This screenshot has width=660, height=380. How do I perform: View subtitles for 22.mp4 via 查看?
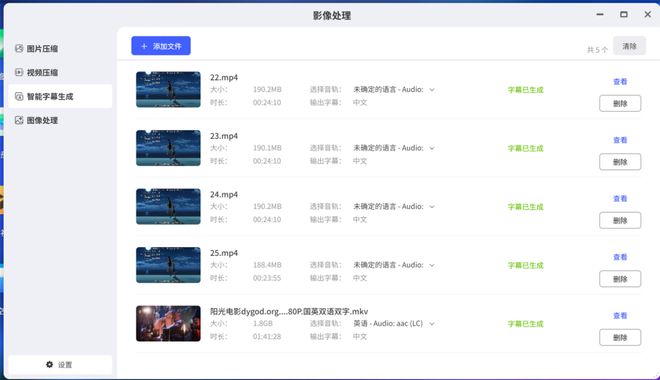(620, 82)
